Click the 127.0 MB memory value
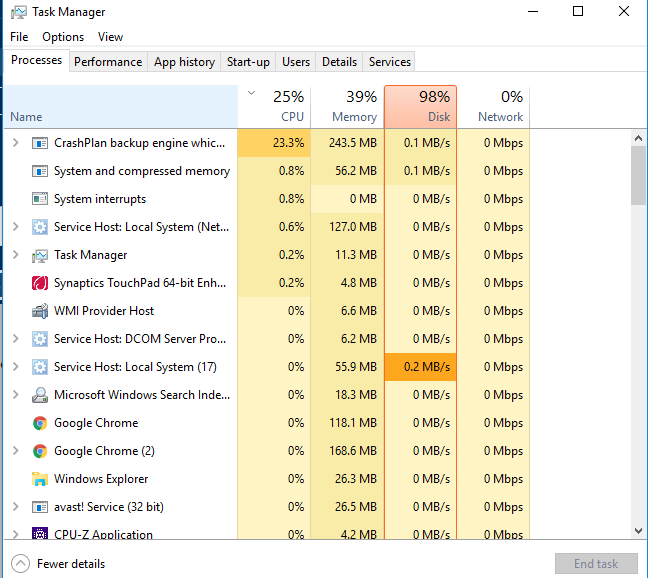 point(353,227)
